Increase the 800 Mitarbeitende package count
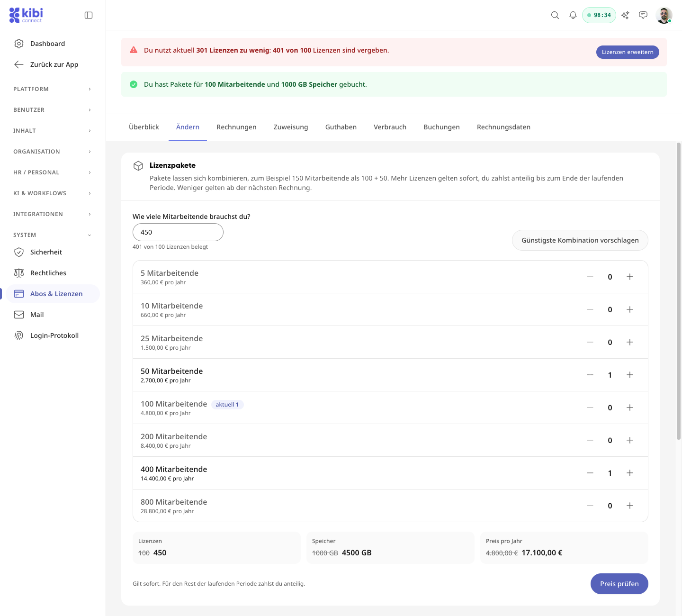682x616 pixels. [630, 506]
